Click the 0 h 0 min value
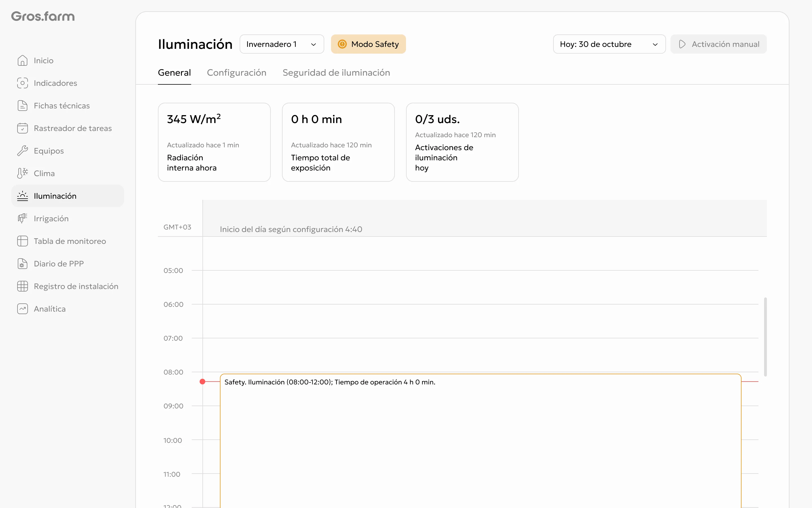Screen dimensions: 812x508 [316, 119]
